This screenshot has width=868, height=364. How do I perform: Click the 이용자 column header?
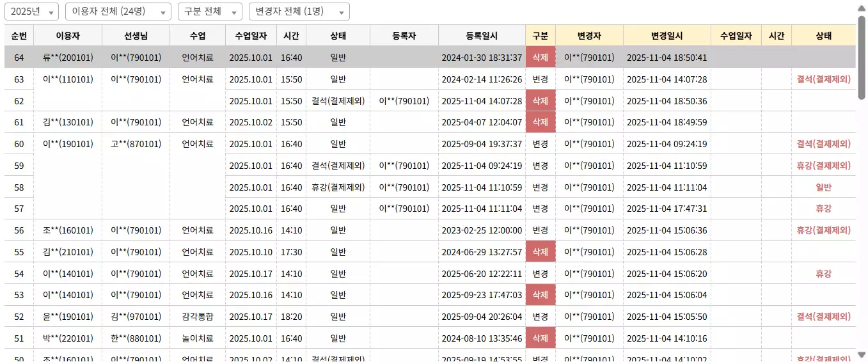[x=68, y=36]
